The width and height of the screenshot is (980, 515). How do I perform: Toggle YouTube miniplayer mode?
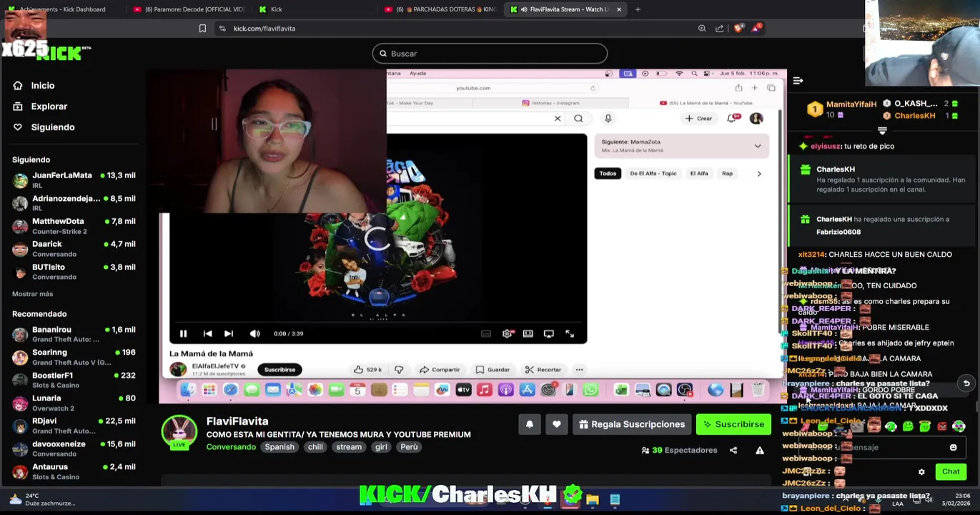[x=528, y=333]
